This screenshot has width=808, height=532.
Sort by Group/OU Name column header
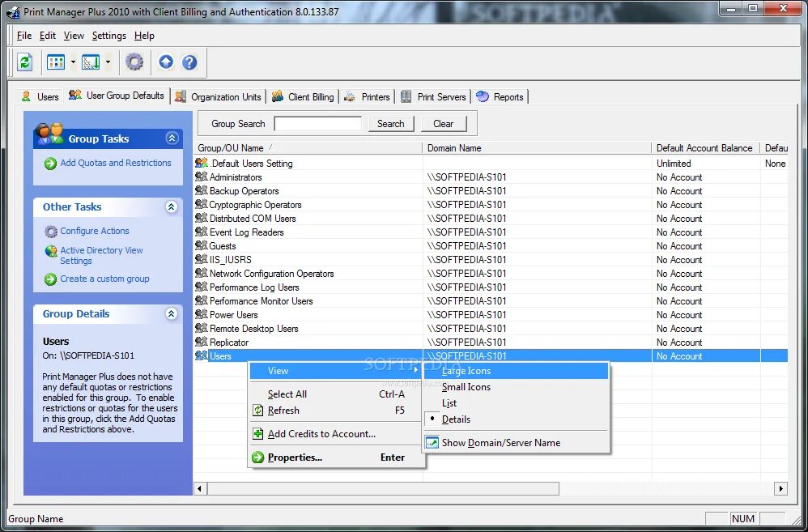[x=308, y=148]
